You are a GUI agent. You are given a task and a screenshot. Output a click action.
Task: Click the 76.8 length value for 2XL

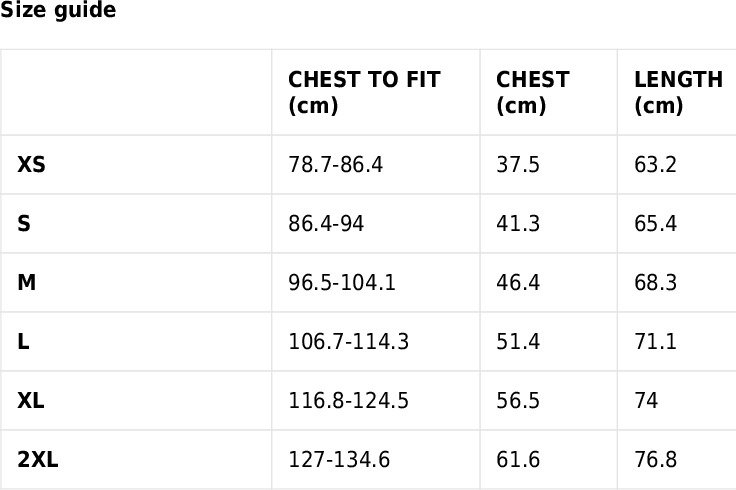655,459
